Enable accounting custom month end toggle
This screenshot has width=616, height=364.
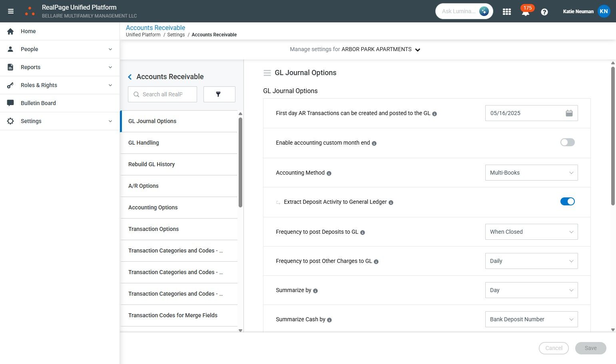567,142
